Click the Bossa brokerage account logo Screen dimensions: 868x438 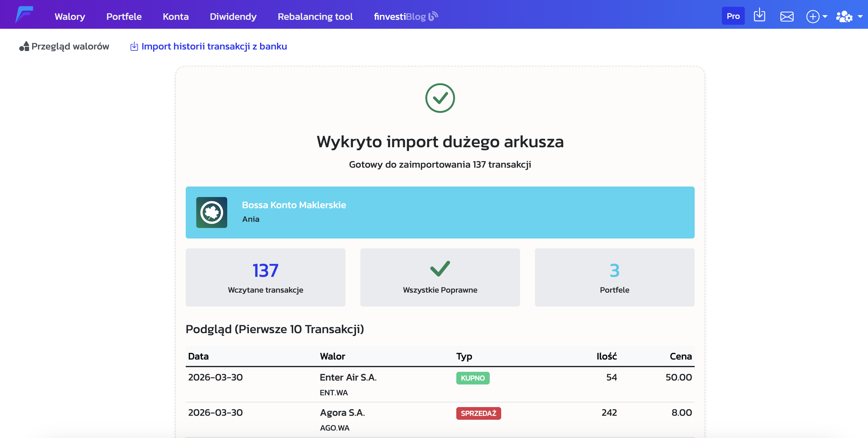pyautogui.click(x=212, y=213)
